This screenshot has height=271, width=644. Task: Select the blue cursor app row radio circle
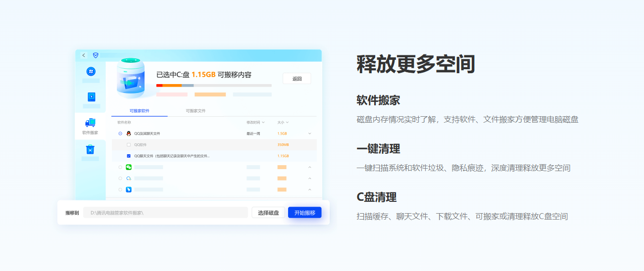coord(120,189)
